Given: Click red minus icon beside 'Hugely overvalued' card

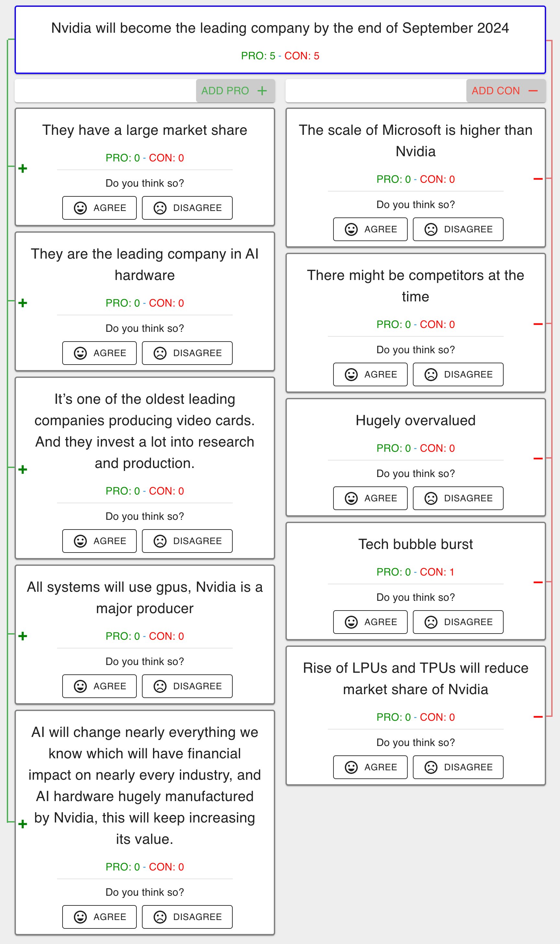Looking at the screenshot, I should coord(538,459).
